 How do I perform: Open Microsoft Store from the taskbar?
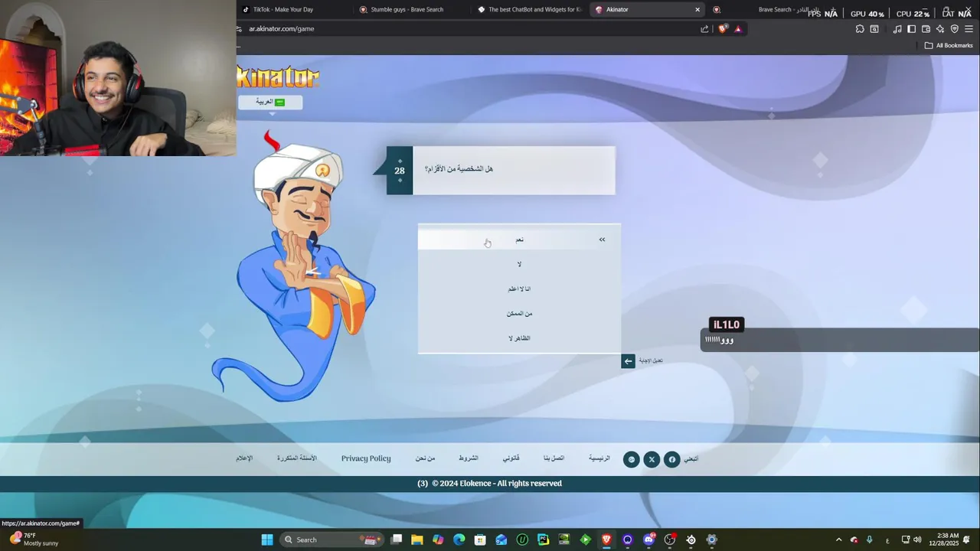[480, 540]
